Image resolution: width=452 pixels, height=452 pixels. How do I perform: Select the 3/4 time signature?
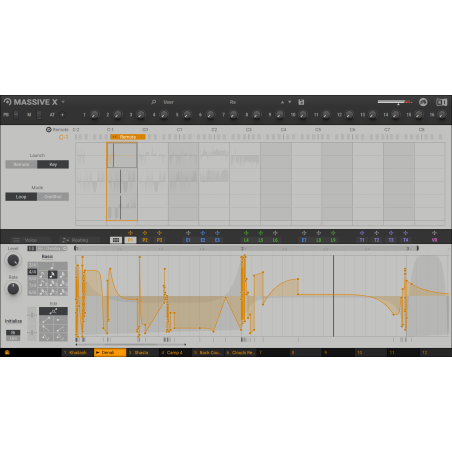tap(32, 265)
